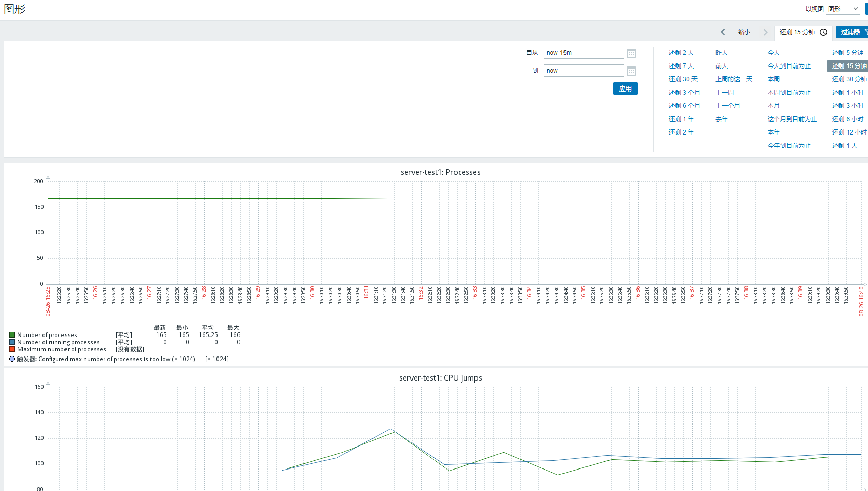This screenshot has width=868, height=491.
Task: Select 还剩 12 小时 time range
Action: [850, 132]
